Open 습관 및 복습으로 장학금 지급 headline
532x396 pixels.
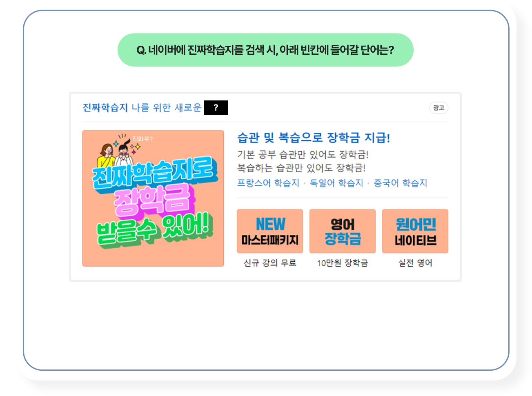(314, 138)
